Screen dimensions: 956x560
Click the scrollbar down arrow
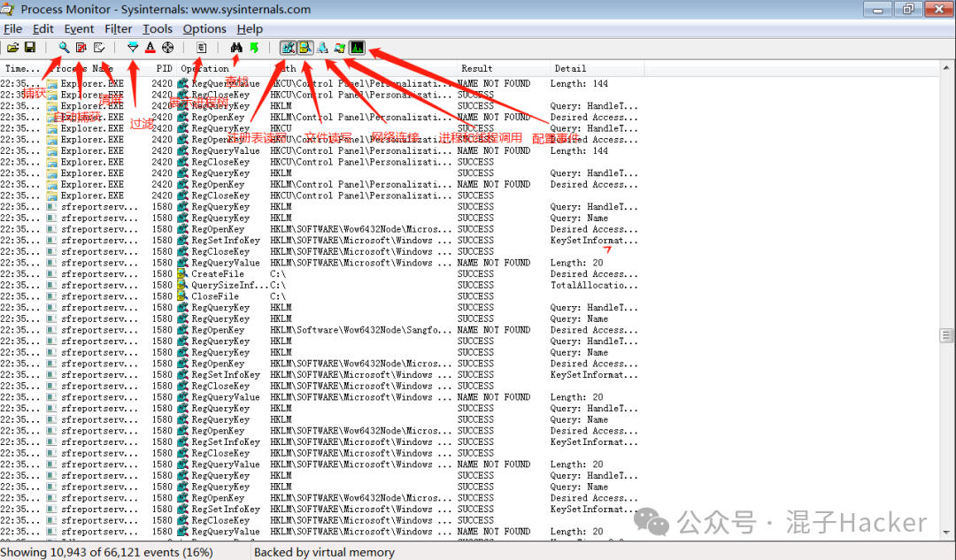(x=946, y=532)
